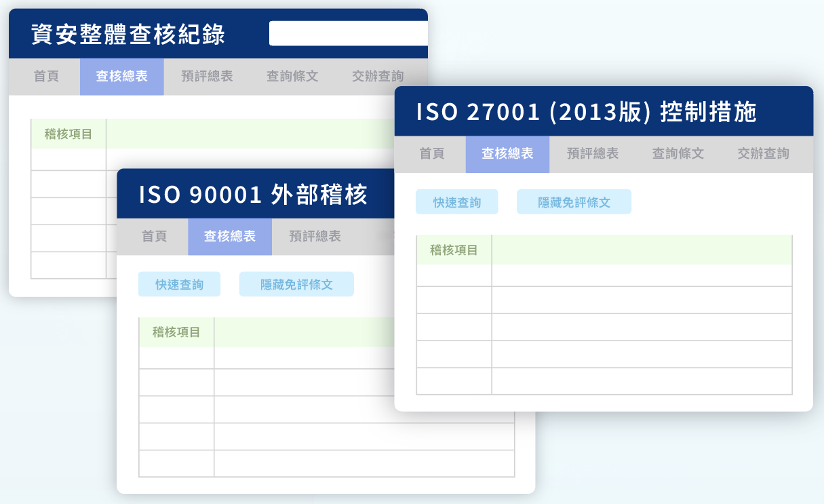The width and height of the screenshot is (824, 504).
Task: Click 快速查詢 button in ISO 27001 window
Action: click(457, 202)
